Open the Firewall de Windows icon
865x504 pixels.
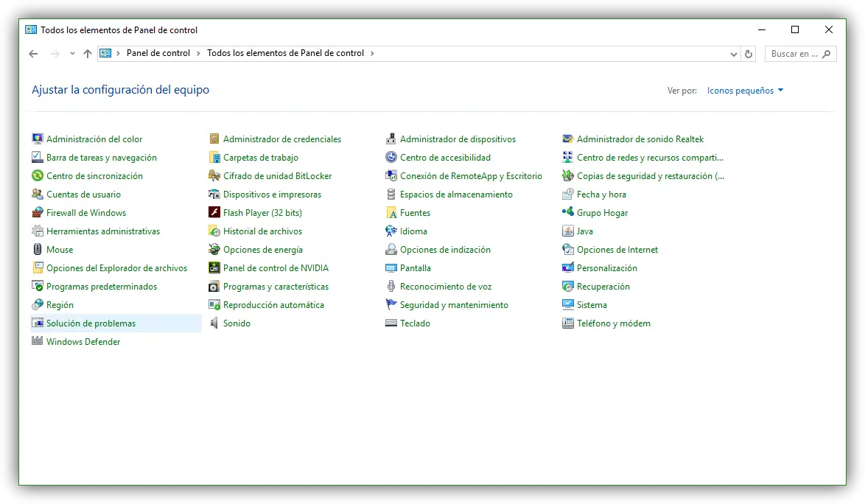click(38, 212)
